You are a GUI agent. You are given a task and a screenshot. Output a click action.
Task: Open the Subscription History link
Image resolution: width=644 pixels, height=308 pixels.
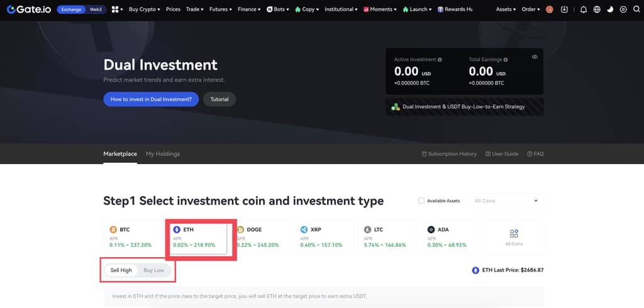click(449, 154)
